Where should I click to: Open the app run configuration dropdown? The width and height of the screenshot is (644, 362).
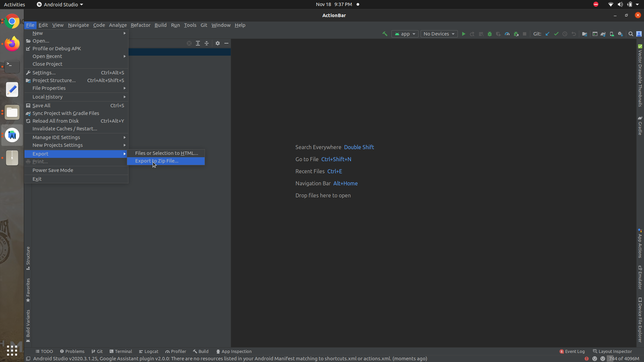pyautogui.click(x=405, y=34)
